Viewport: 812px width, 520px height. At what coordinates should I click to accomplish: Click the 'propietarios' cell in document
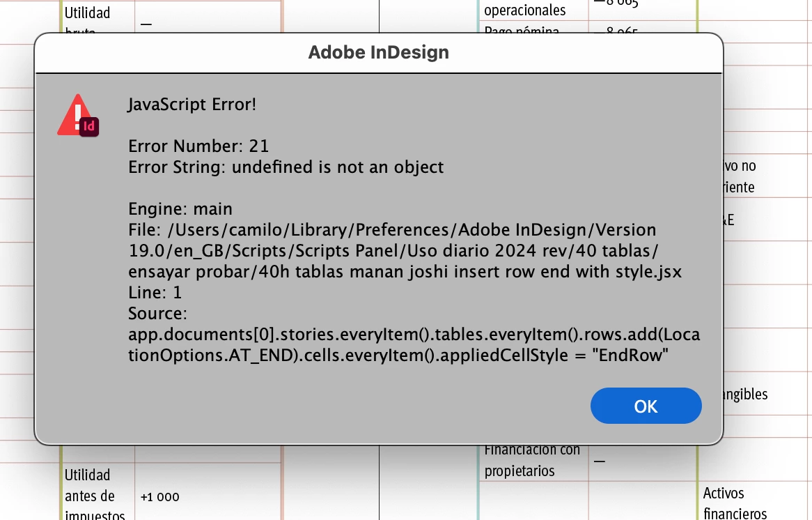coord(520,471)
